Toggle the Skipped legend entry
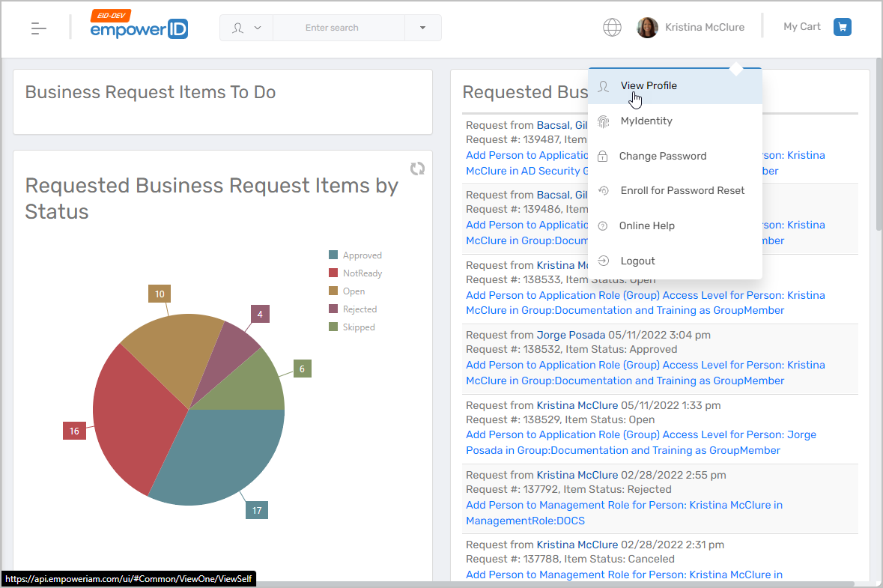This screenshot has width=883, height=588. pyautogui.click(x=358, y=327)
